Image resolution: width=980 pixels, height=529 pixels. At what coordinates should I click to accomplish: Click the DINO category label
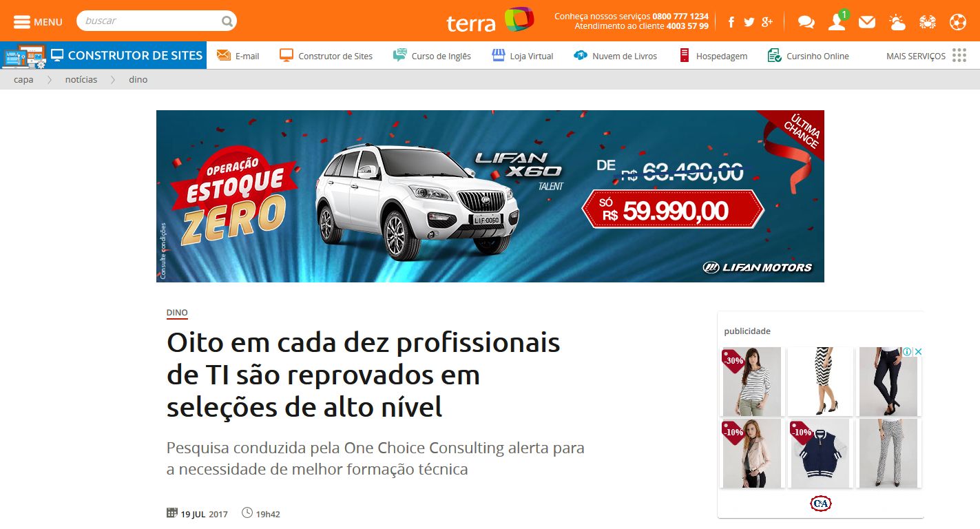tap(177, 313)
